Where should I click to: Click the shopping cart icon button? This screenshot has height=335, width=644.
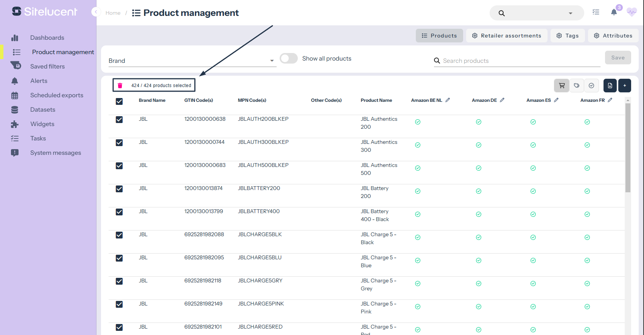562,86
